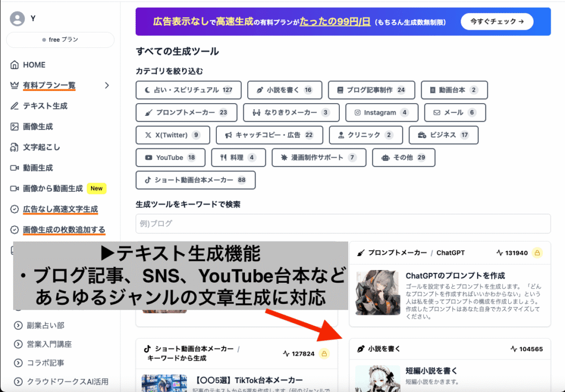Open 営業入門講座 link
The width and height of the screenshot is (565, 392).
click(x=49, y=344)
